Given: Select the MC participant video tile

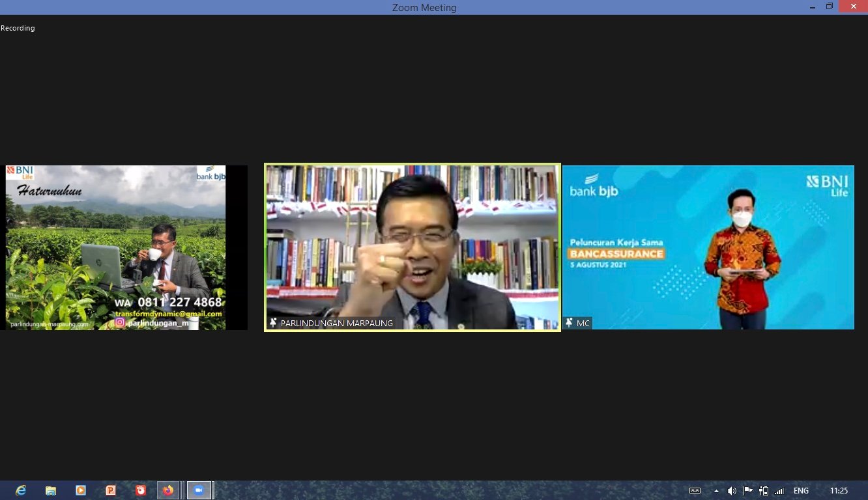Looking at the screenshot, I should [x=708, y=247].
